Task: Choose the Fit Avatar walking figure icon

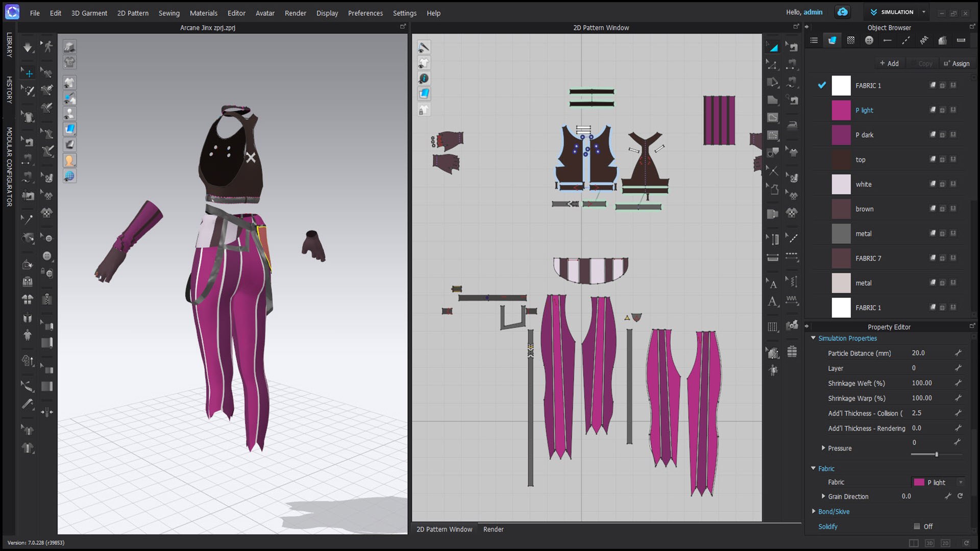Action: [47, 47]
